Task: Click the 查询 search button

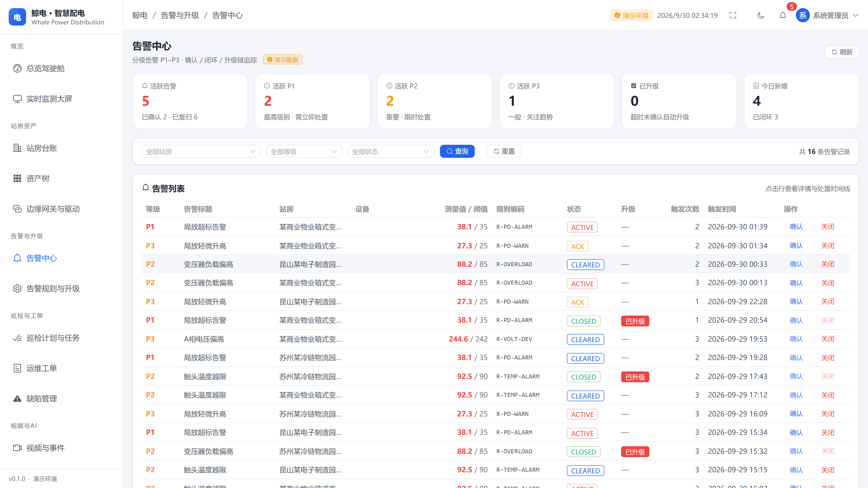Action: (x=457, y=151)
